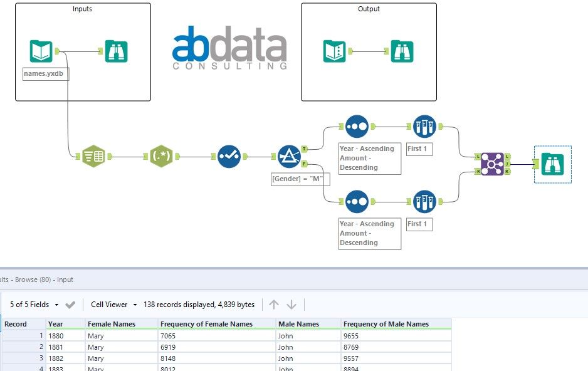The height and width of the screenshot is (371, 588).
Task: Click the Join tool's L input anchor
Action: point(478,156)
